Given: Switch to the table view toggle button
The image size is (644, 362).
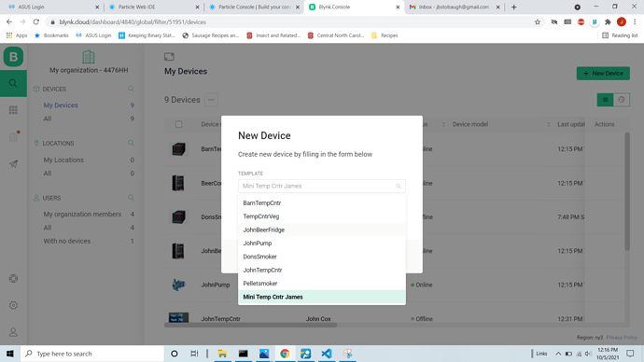Looking at the screenshot, I should coord(605,100).
